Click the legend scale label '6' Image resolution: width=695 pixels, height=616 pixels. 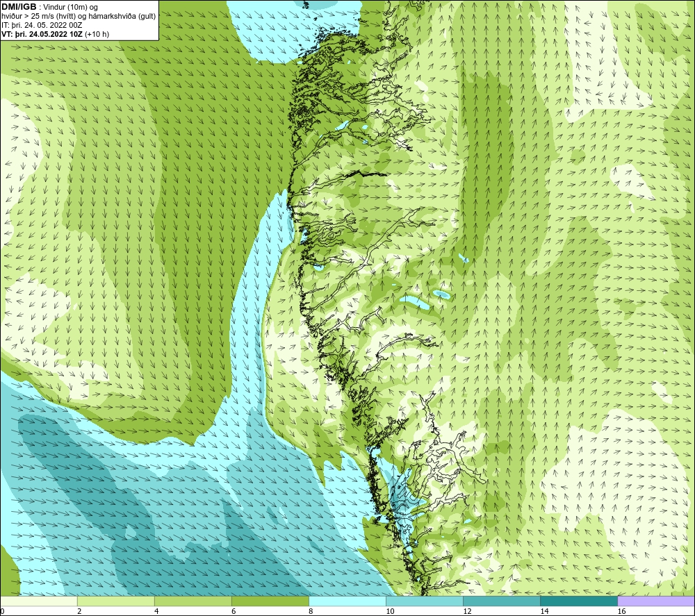(234, 611)
